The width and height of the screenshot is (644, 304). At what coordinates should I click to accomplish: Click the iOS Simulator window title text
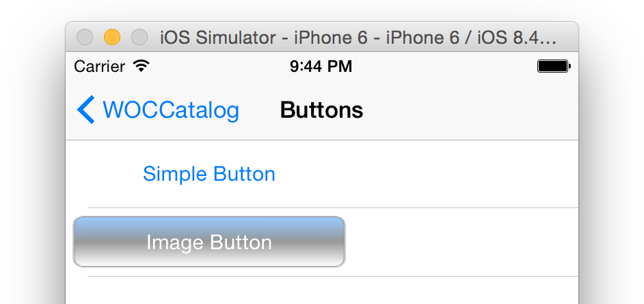(358, 37)
